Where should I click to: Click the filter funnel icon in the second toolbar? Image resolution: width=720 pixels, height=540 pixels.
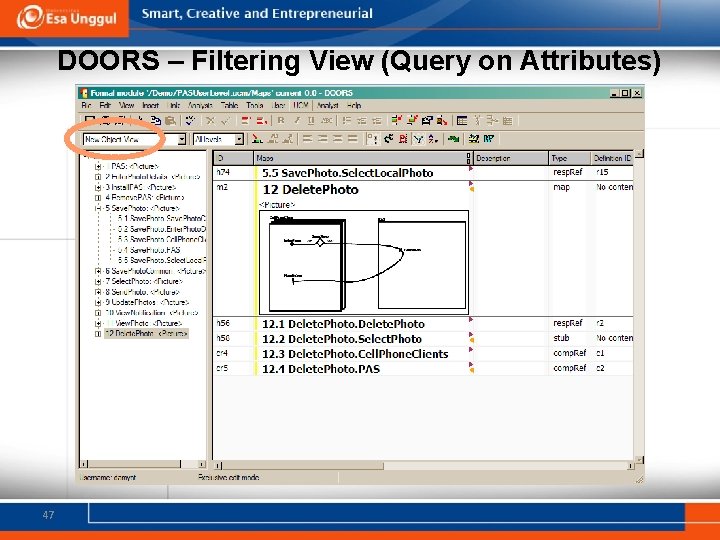point(418,139)
